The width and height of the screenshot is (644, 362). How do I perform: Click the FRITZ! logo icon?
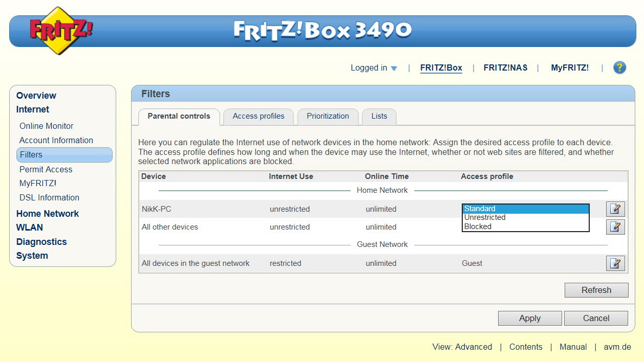coord(61,31)
